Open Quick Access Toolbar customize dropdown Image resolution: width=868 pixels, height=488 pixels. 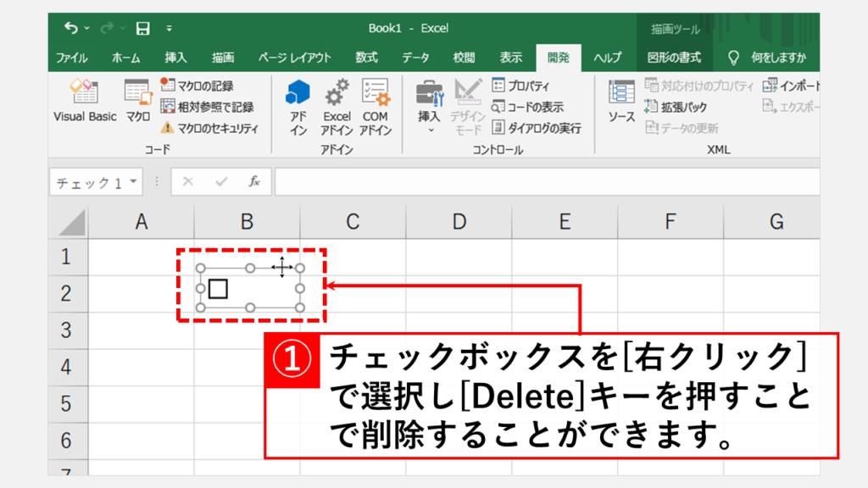(169, 29)
